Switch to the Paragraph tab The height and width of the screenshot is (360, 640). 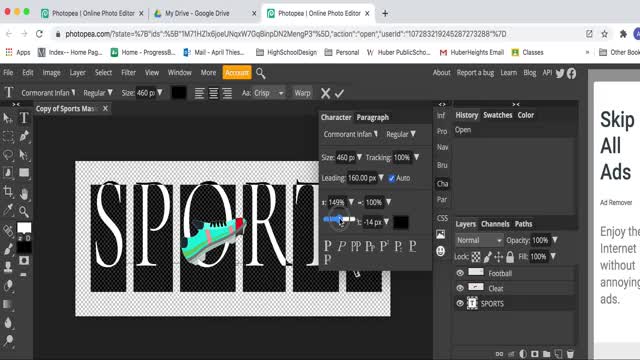tap(372, 118)
